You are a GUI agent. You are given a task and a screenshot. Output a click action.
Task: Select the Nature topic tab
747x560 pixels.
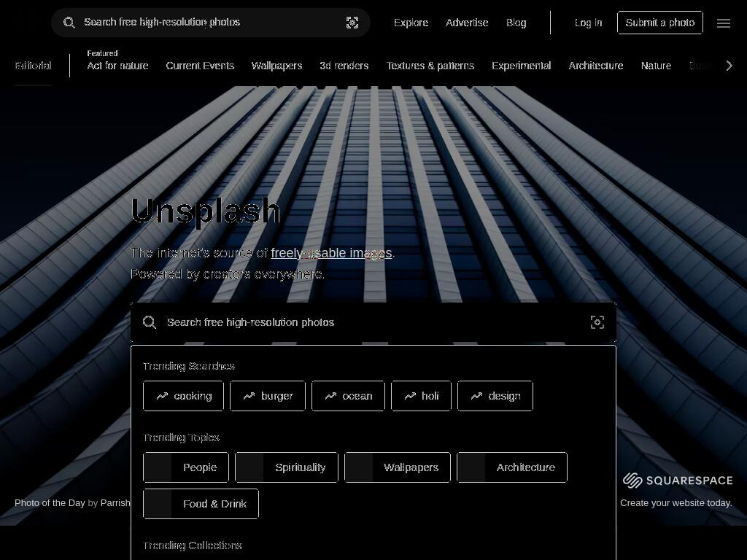pyautogui.click(x=656, y=66)
